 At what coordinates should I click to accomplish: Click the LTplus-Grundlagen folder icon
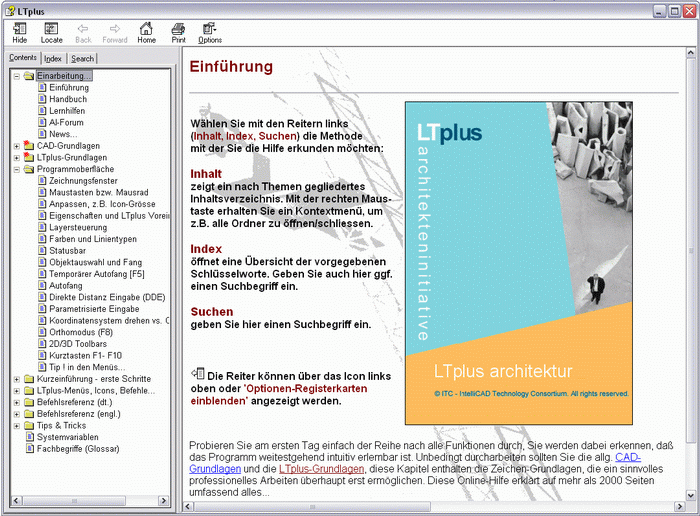[29, 157]
